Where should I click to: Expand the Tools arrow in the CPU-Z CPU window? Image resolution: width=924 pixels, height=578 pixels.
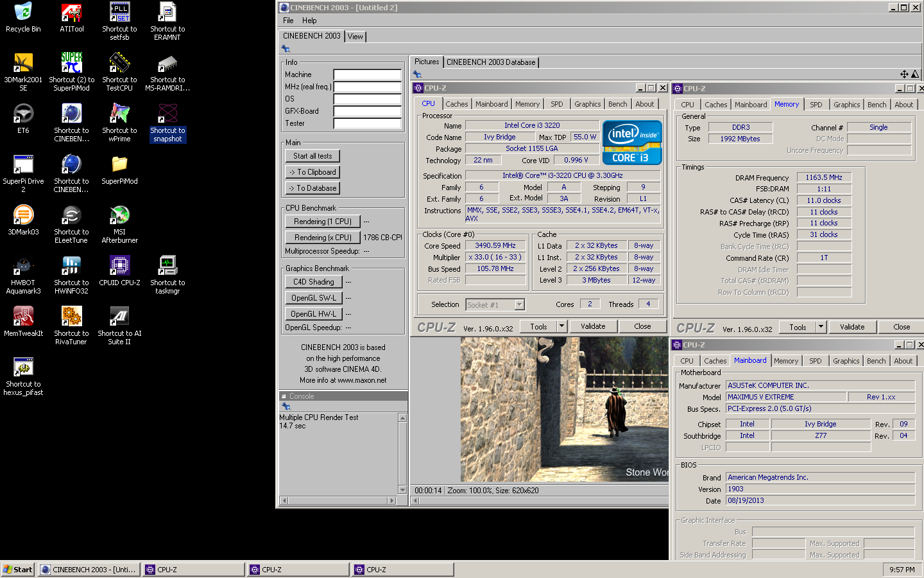pos(561,326)
